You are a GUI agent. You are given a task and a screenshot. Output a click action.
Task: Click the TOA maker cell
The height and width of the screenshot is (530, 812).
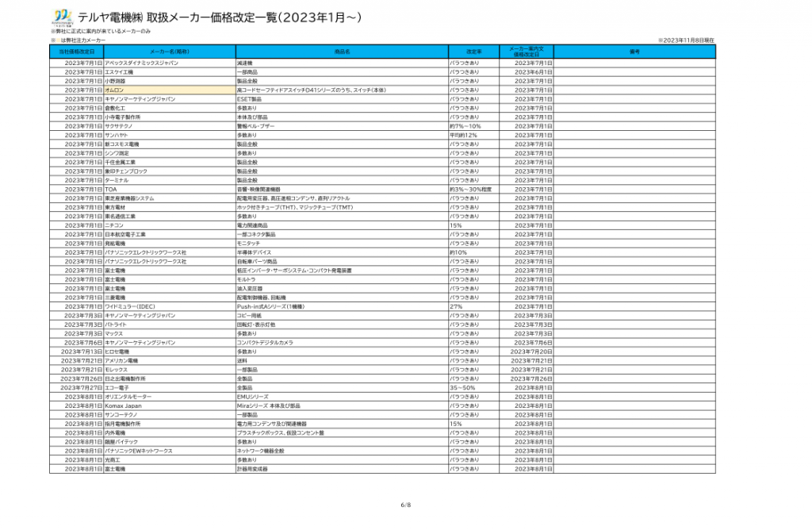(170, 190)
